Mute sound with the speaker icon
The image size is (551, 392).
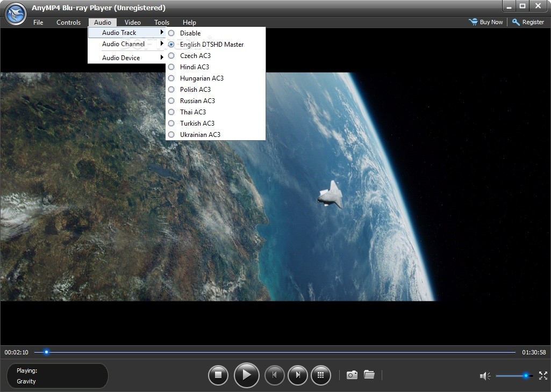(485, 376)
